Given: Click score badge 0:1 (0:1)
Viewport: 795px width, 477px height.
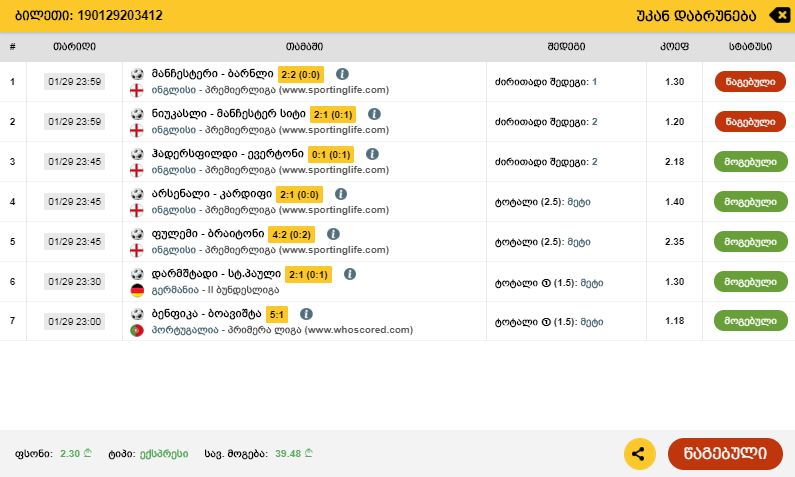Looking at the screenshot, I should point(331,155).
